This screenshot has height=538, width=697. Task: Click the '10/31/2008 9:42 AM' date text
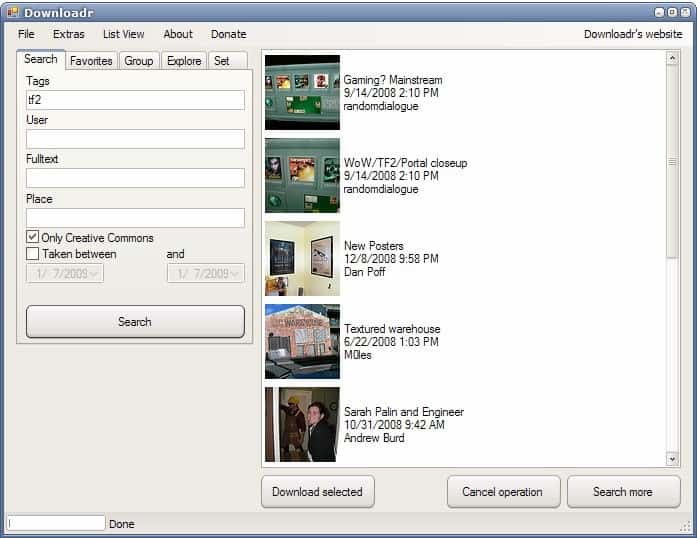click(x=394, y=425)
